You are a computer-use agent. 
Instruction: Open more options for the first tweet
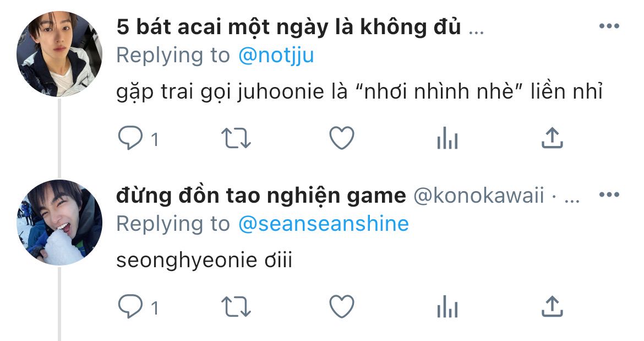click(x=609, y=26)
